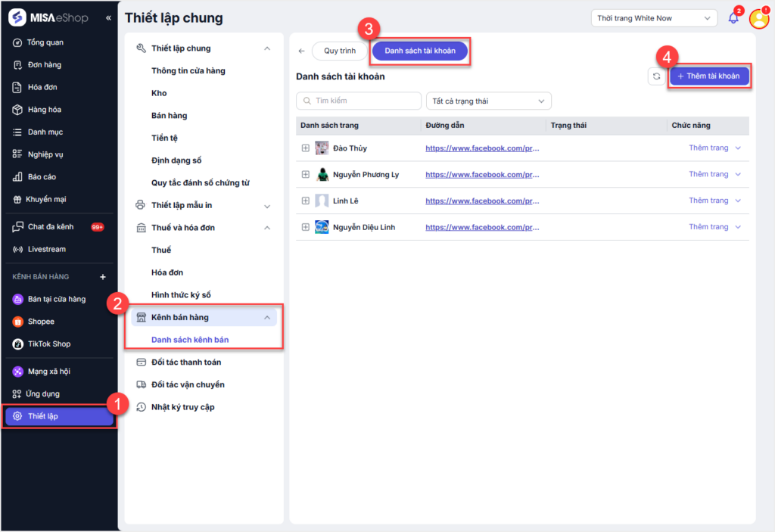Click Đào Thúy avatar thumbnail
The image size is (775, 532).
coord(322,148)
